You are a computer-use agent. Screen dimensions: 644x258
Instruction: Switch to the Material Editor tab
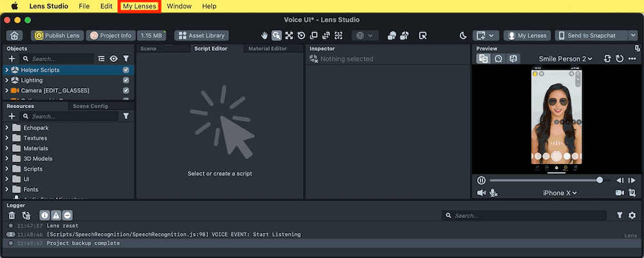[x=267, y=48]
